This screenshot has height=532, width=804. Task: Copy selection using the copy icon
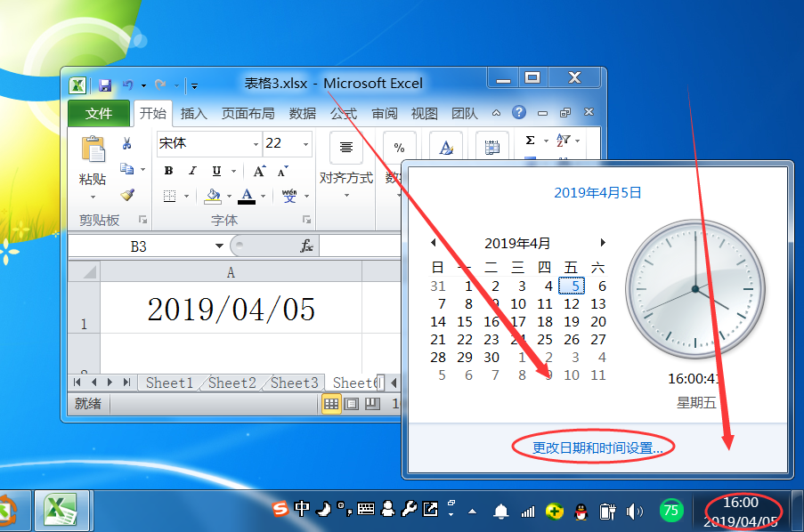[x=126, y=169]
